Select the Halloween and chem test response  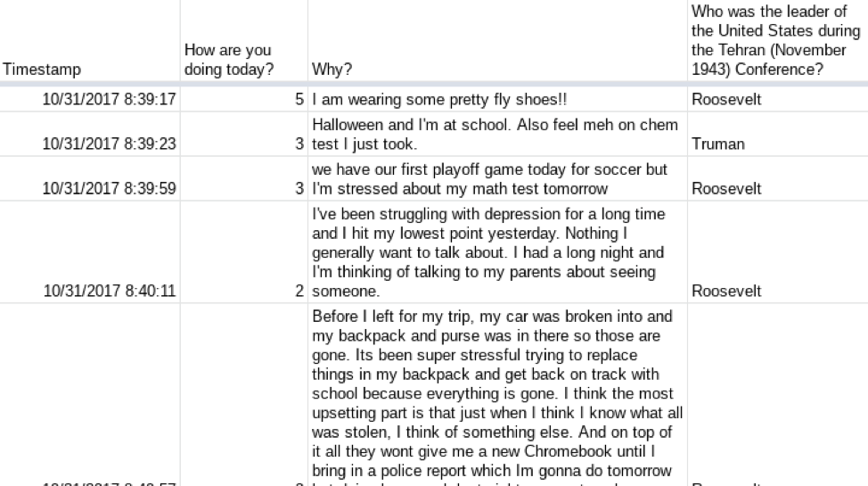pyautogui.click(x=497, y=134)
